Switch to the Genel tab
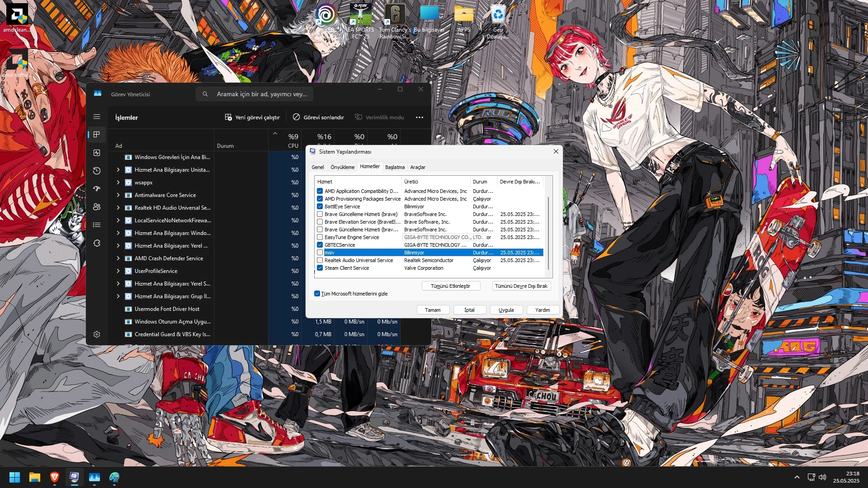 point(317,167)
